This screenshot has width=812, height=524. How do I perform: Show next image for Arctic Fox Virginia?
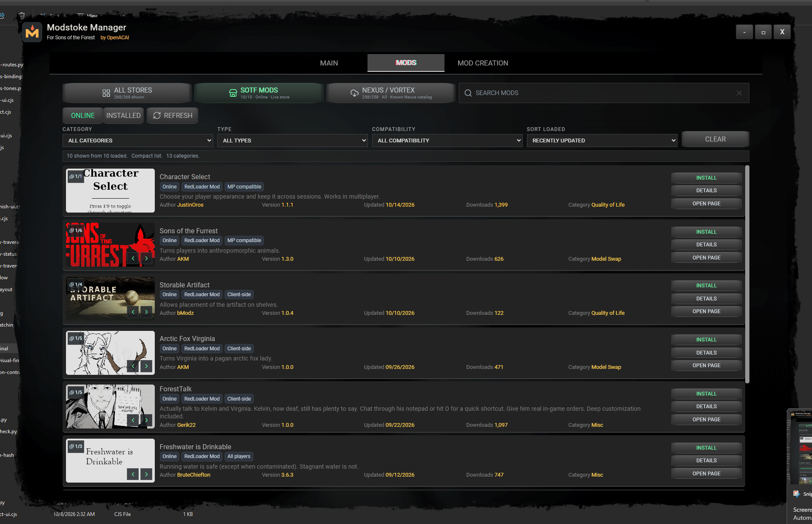tap(146, 366)
